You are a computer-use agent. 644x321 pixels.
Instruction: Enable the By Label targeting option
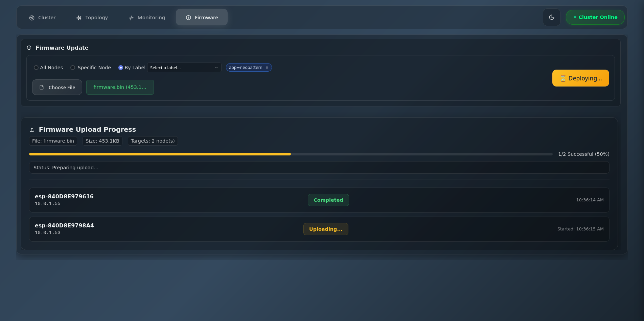121,68
